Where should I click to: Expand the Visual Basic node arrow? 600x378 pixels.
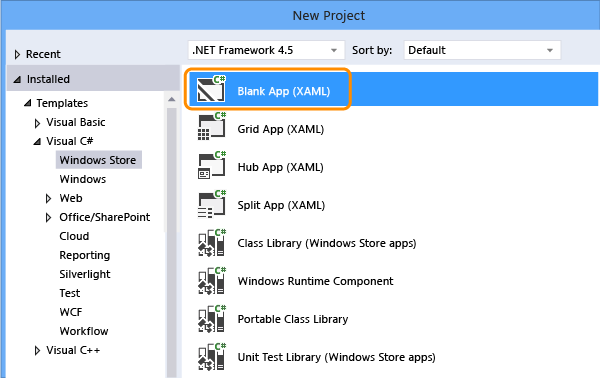(x=37, y=123)
